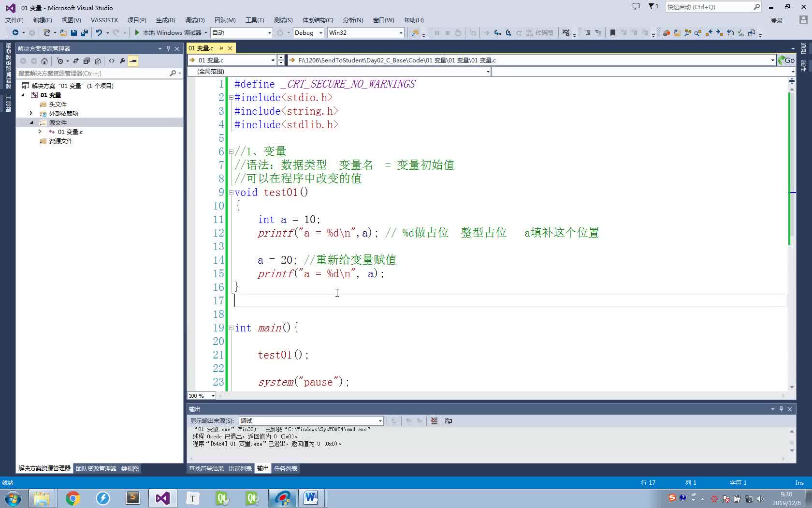Click the Step Over debug icon
Viewport: 812px width, 508px height.
click(508, 32)
